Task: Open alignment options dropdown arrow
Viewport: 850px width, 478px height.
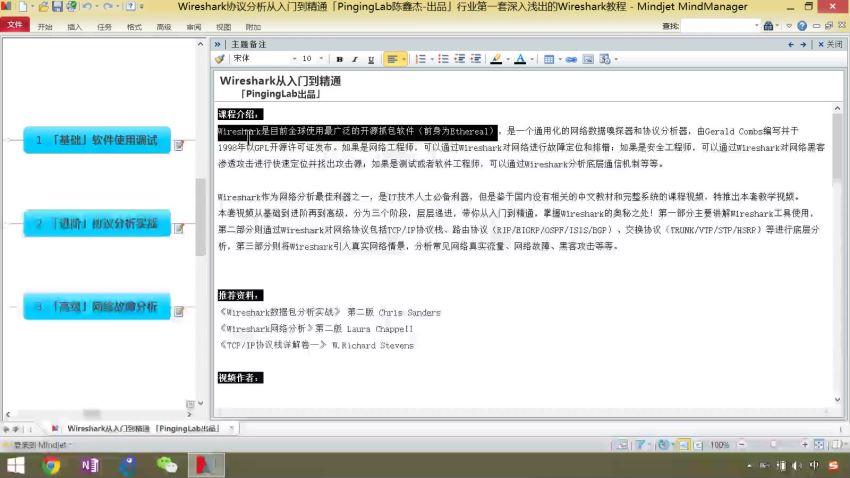Action: [404, 59]
